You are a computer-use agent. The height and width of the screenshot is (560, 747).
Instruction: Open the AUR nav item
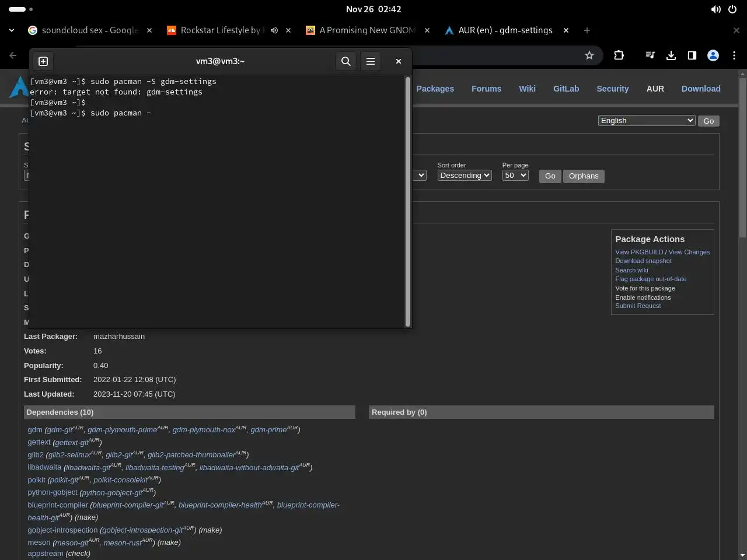pyautogui.click(x=655, y=89)
